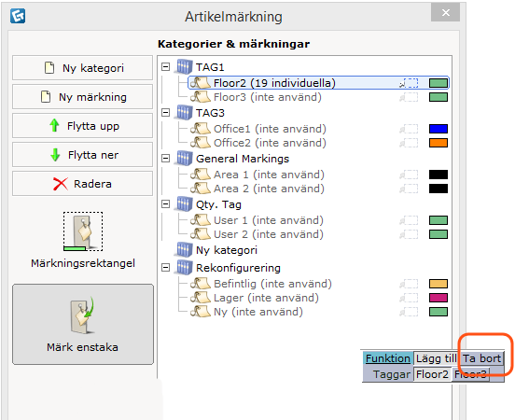The height and width of the screenshot is (420, 515).
Task: Select the Ta bort function tab
Action: pyautogui.click(x=481, y=358)
